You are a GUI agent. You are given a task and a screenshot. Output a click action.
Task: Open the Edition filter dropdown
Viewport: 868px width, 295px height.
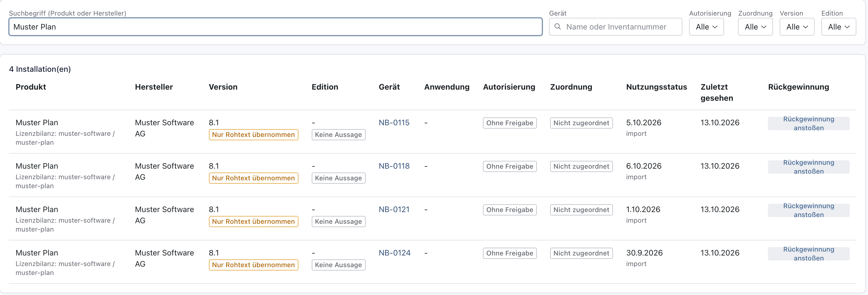click(838, 27)
